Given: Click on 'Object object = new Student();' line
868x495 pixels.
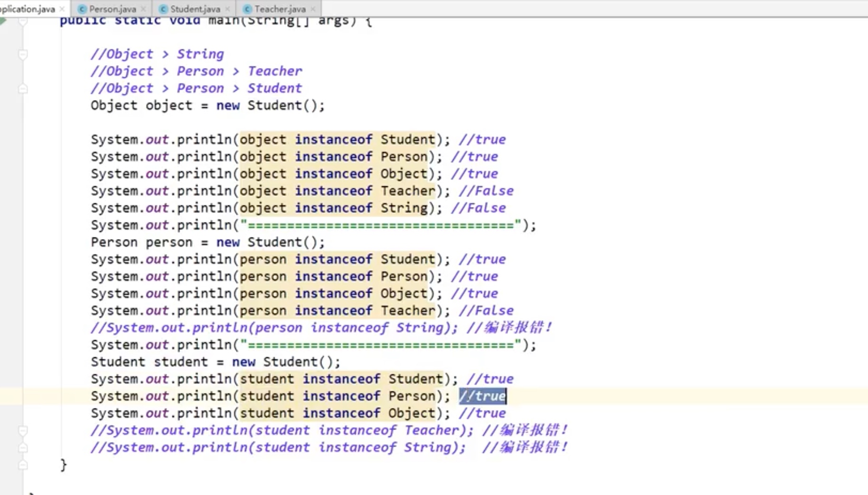Looking at the screenshot, I should point(208,105).
